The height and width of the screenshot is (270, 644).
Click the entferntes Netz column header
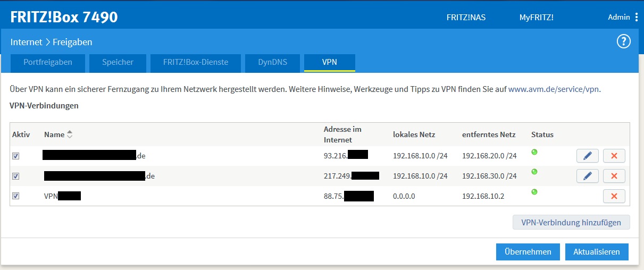(489, 135)
